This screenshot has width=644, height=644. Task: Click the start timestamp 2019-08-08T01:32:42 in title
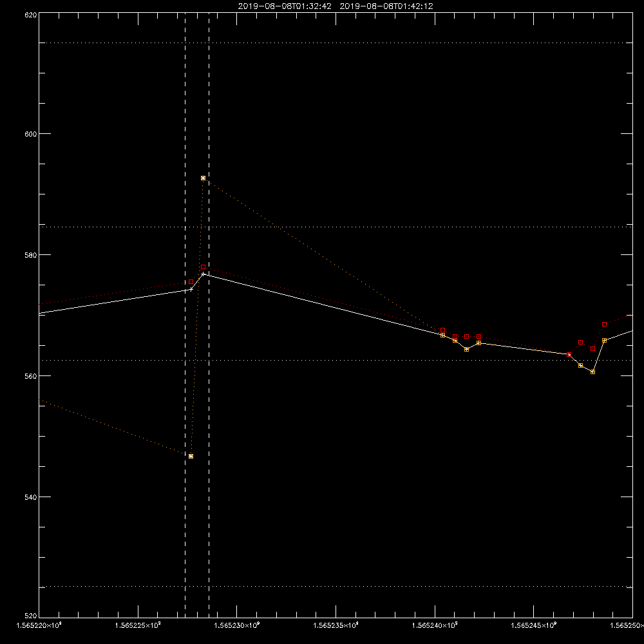coord(285,6)
